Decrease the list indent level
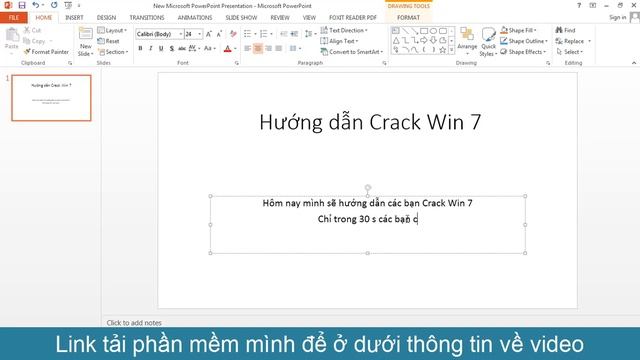This screenshot has height=360, width=640. tap(284, 34)
